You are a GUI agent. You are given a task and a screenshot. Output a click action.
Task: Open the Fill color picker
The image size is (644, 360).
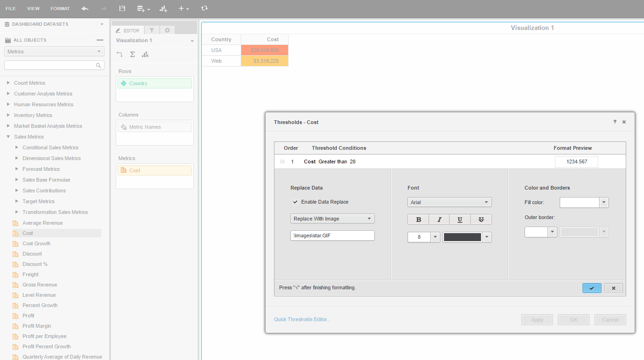603,202
